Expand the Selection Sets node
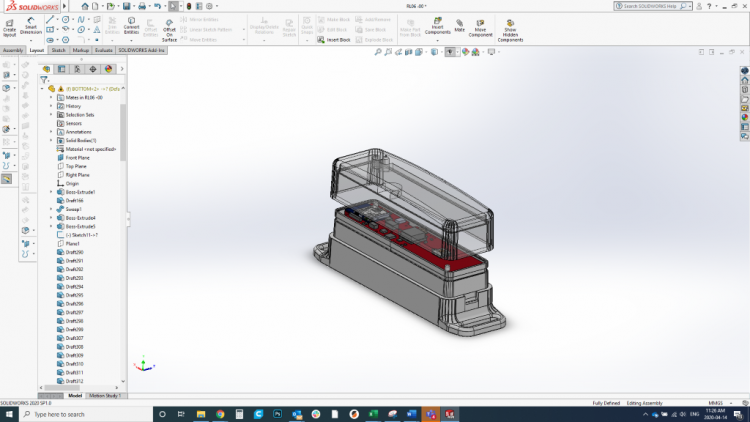The image size is (750, 422). tap(51, 115)
